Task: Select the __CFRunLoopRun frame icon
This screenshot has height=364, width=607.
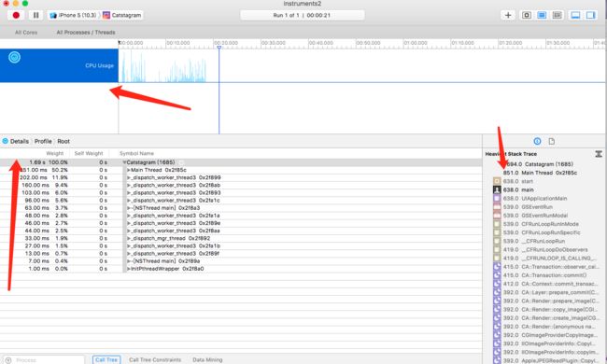Action: point(497,241)
